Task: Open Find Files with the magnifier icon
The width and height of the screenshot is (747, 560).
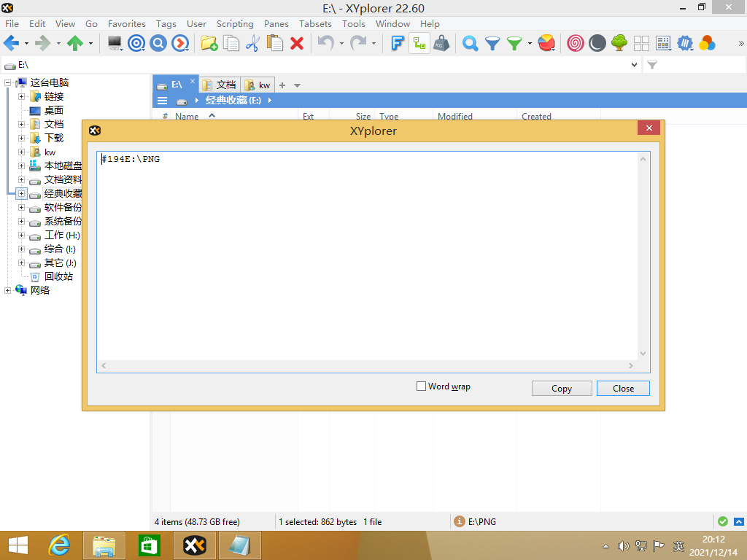Action: point(471,44)
